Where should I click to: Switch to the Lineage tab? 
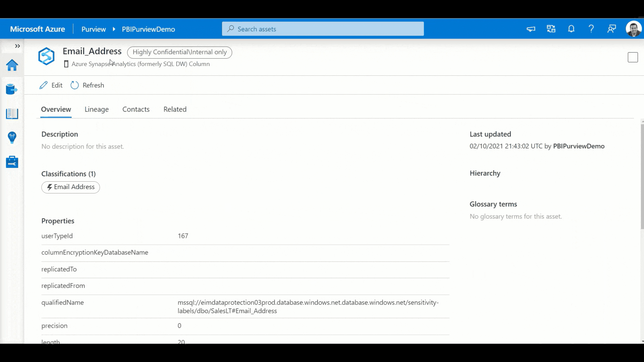coord(97,109)
